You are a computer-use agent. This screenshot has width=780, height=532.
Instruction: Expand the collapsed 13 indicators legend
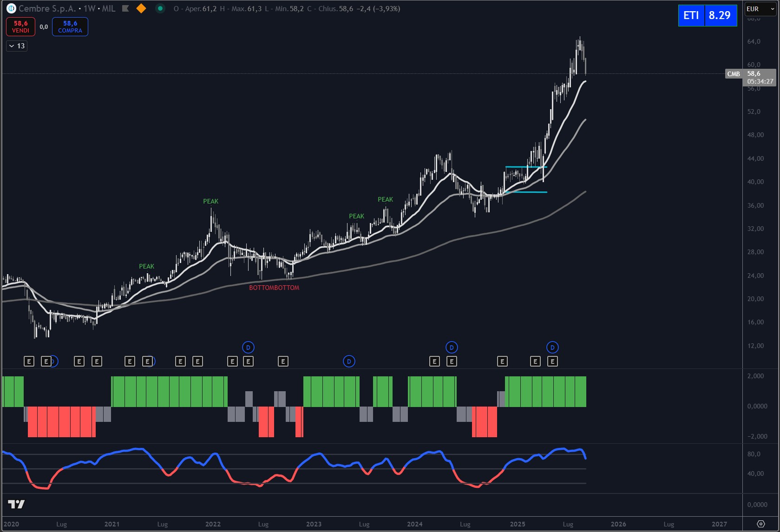click(17, 46)
